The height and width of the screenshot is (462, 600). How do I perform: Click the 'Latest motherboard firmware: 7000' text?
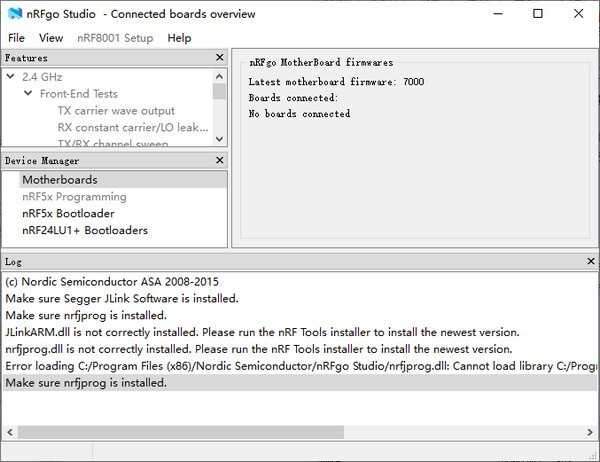(x=336, y=82)
